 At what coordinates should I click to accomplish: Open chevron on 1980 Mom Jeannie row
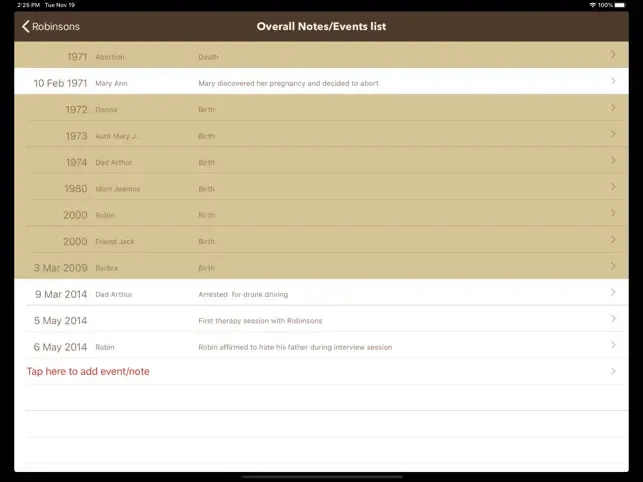(613, 187)
